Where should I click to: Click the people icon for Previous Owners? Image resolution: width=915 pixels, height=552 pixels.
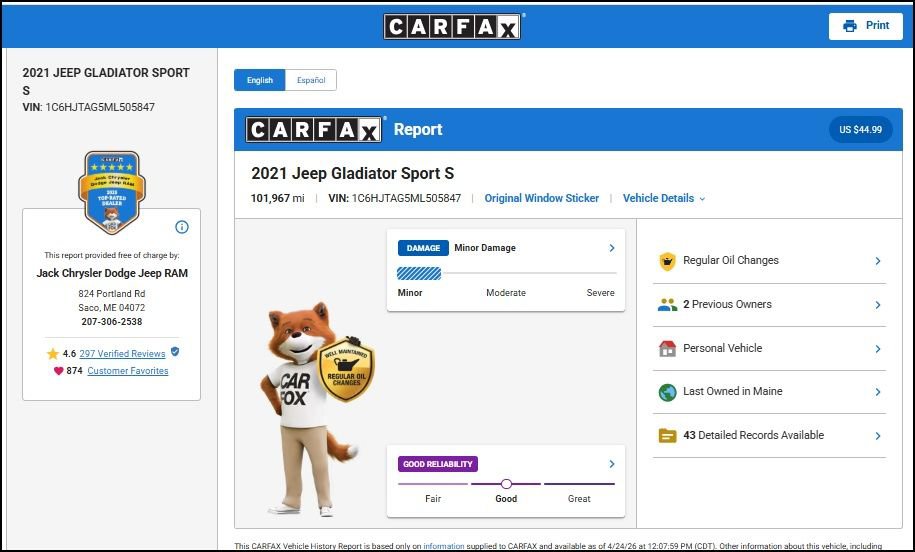click(667, 305)
